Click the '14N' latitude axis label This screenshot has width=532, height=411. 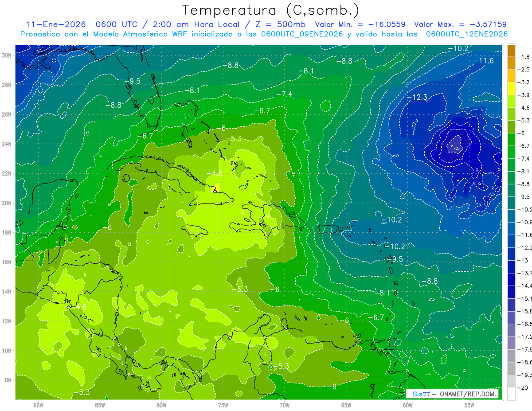8,291
